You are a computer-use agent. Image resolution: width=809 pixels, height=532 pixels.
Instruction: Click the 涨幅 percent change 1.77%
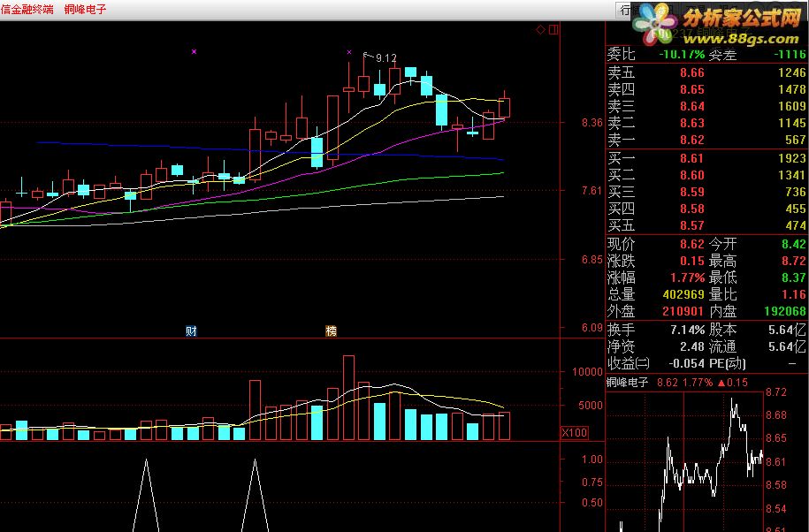(x=687, y=277)
